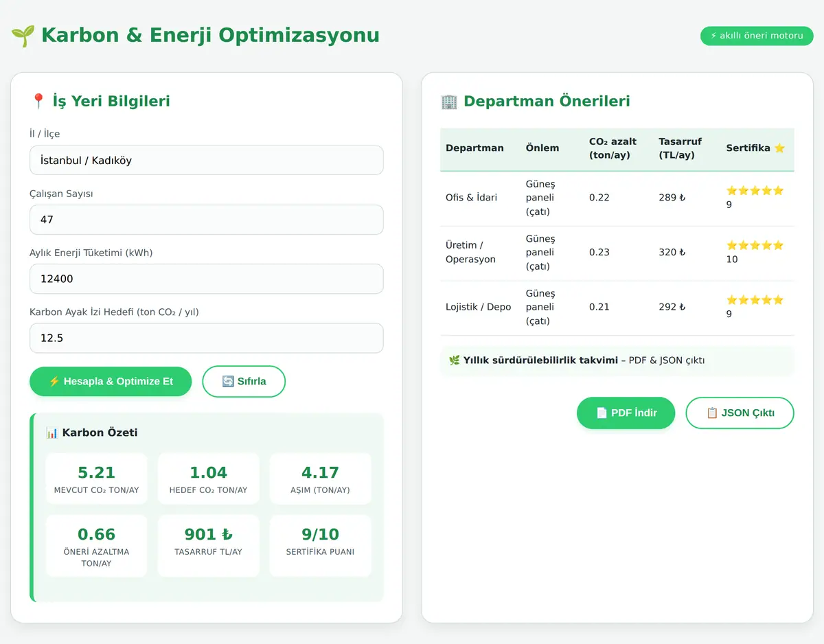824x644 pixels.
Task: Click the 0.23 CO₂ reduction value
Action: pos(599,252)
